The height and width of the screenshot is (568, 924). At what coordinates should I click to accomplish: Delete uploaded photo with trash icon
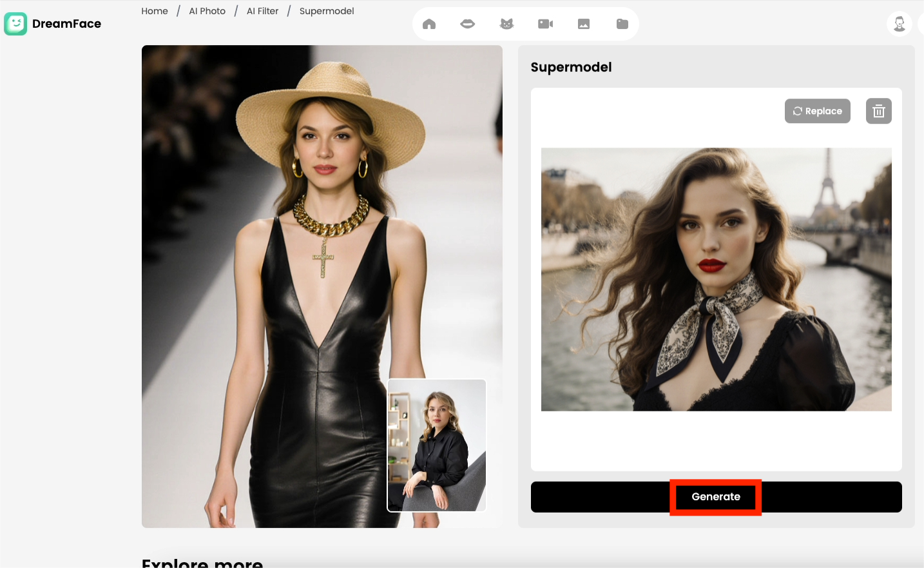pos(878,111)
